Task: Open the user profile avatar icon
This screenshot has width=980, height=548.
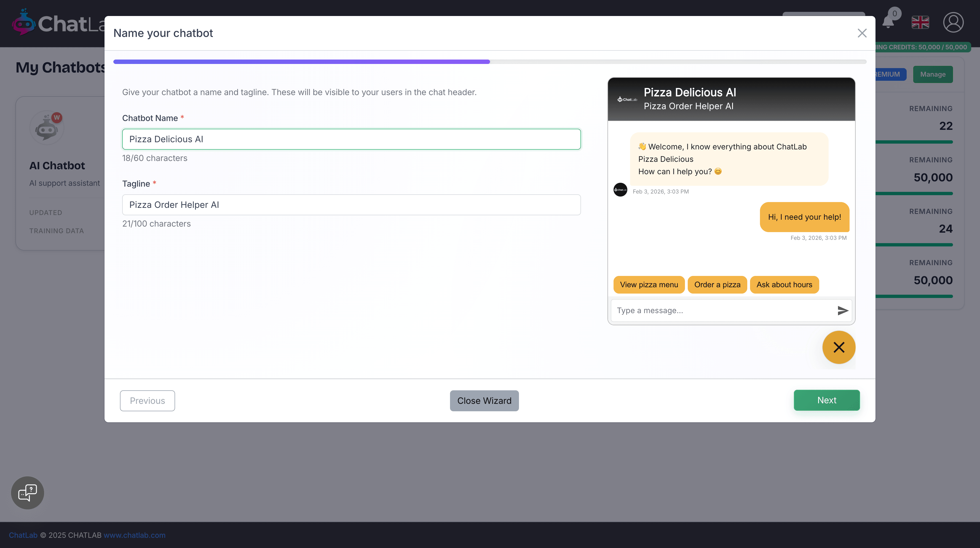Action: (953, 22)
